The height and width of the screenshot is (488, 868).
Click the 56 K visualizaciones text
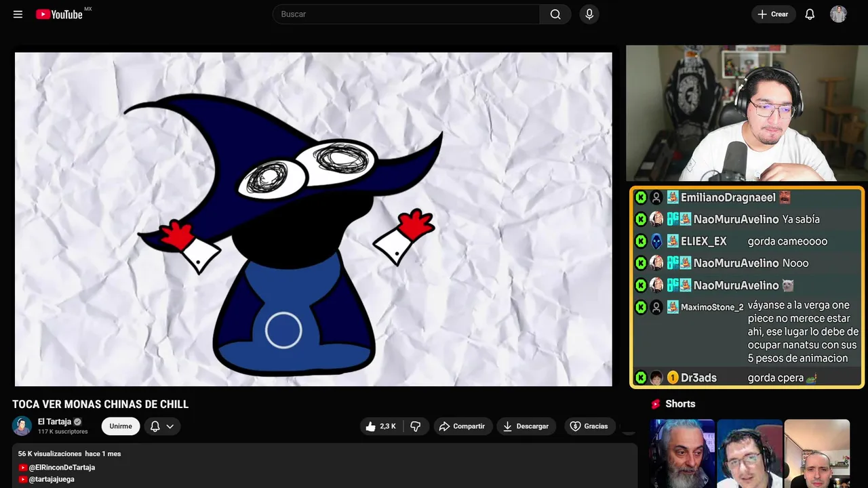[x=49, y=453]
